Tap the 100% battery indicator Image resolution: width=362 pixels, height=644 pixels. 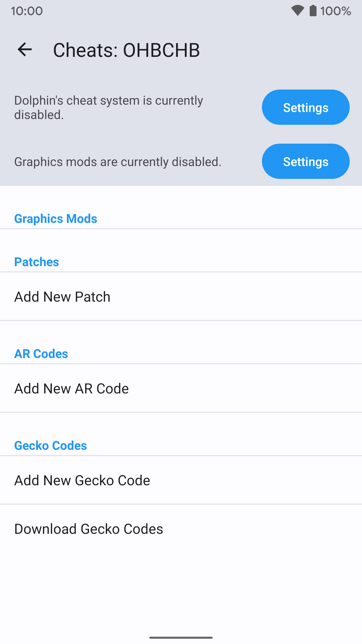(x=336, y=11)
